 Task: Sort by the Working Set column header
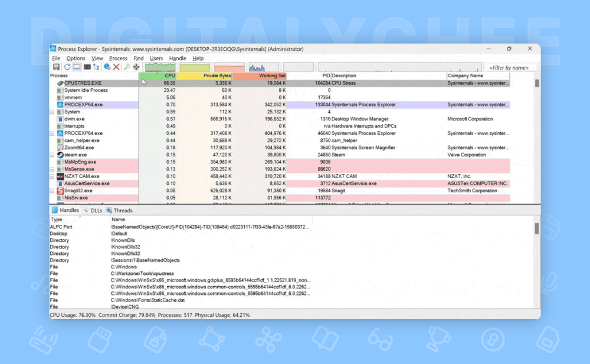click(259, 76)
